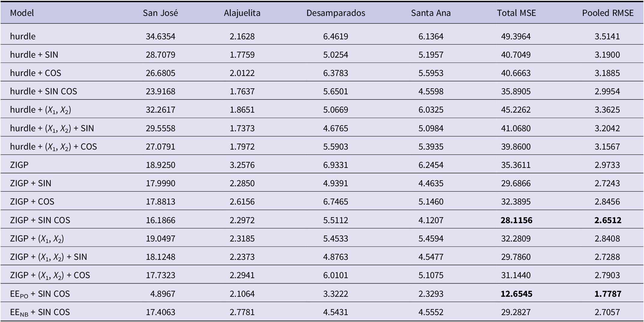The width and height of the screenshot is (644, 322).
Task: Click the Alajuelita column header
Action: (x=242, y=13)
